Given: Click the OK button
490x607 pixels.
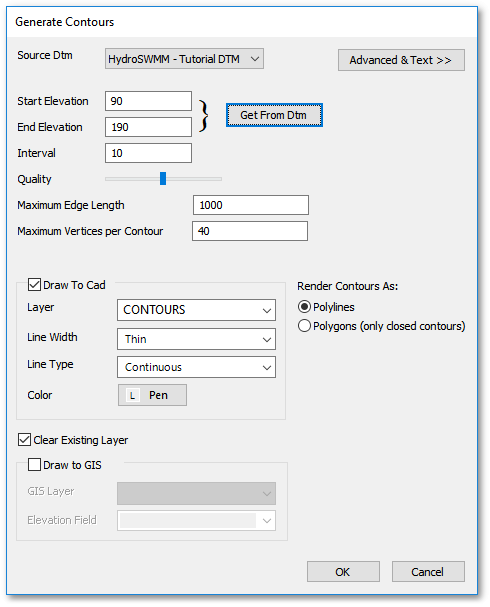Looking at the screenshot, I should point(343,571).
